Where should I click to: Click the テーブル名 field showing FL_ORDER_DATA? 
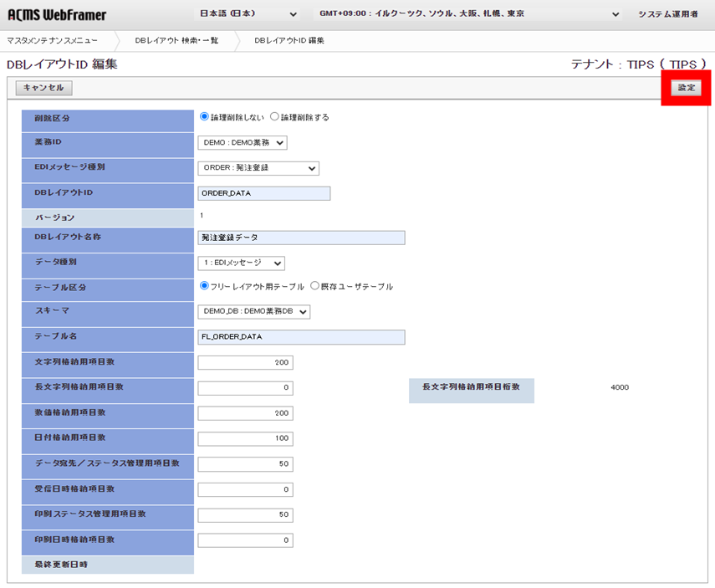tap(301, 336)
